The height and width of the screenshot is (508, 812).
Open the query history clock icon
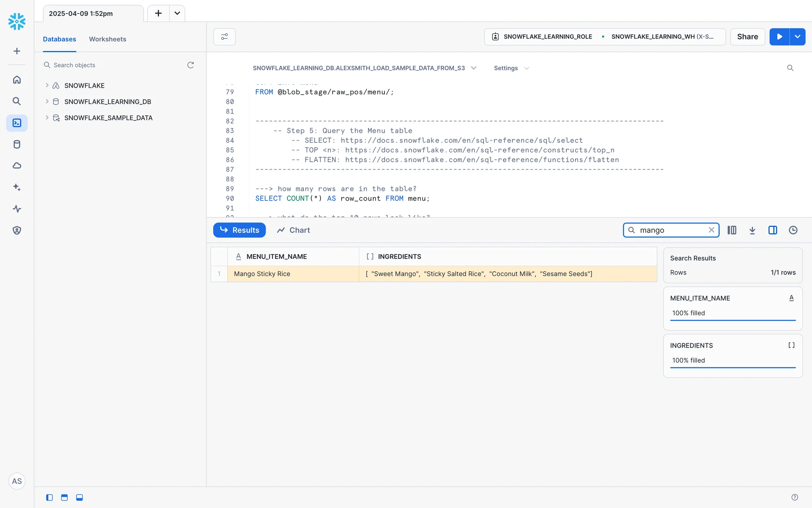pyautogui.click(x=793, y=230)
